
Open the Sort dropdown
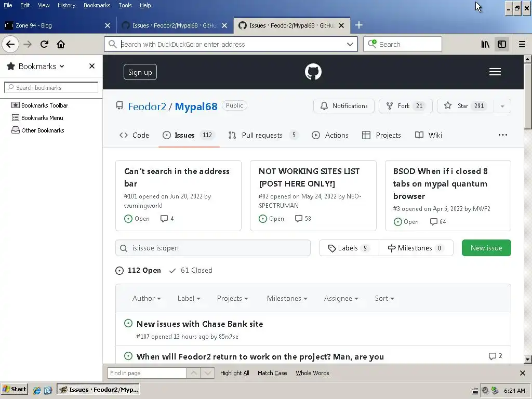tap(384, 298)
